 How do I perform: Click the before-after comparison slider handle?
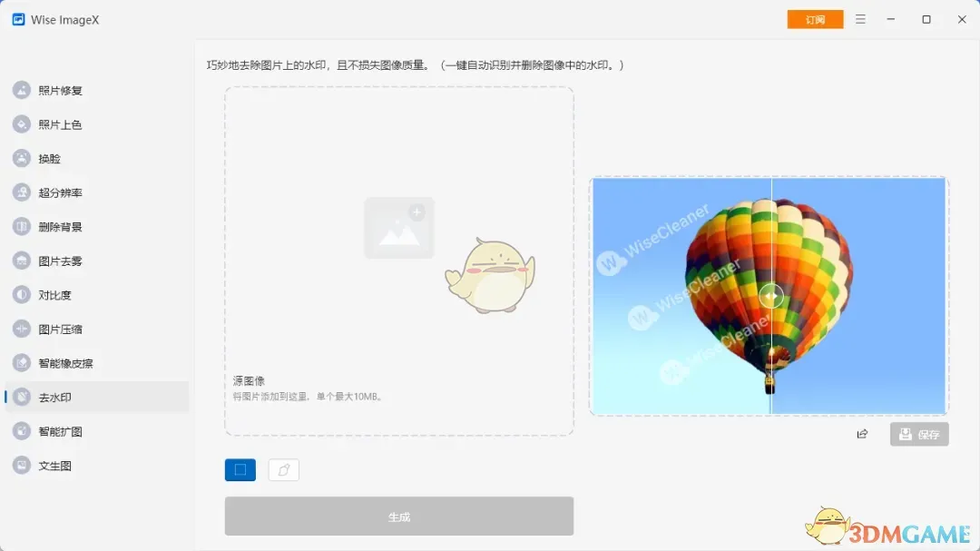click(x=771, y=296)
